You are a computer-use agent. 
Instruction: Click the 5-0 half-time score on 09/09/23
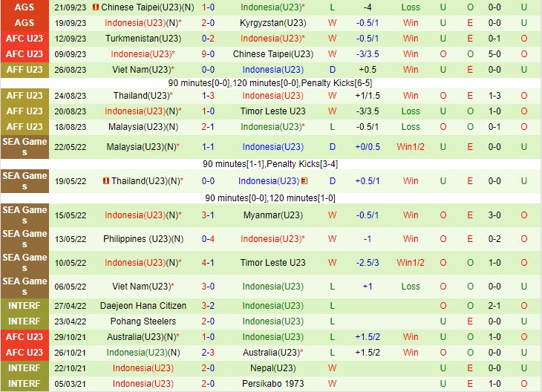point(494,54)
